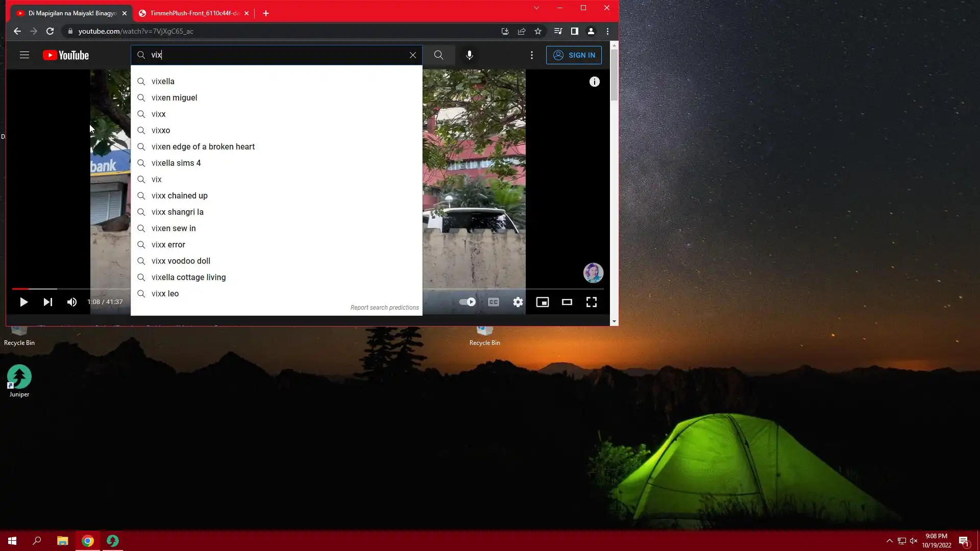Clear the search box with X
This screenshot has height=551, width=980.
(412, 55)
